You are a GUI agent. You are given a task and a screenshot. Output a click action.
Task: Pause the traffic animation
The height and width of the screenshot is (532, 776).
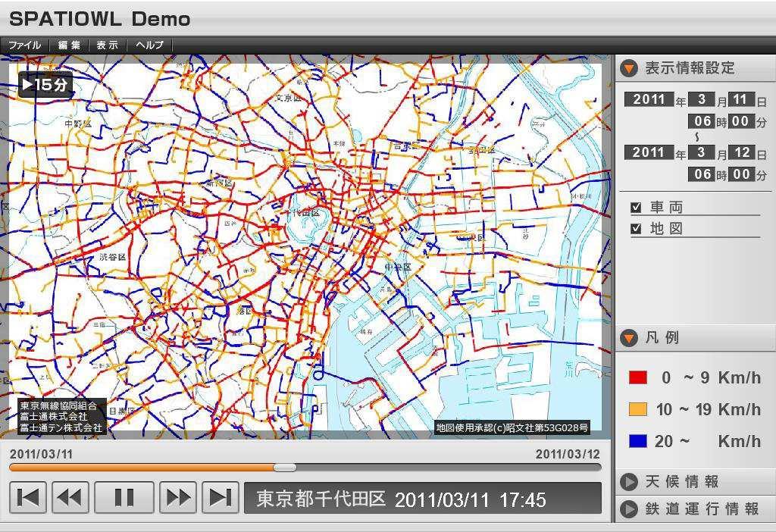point(124,497)
